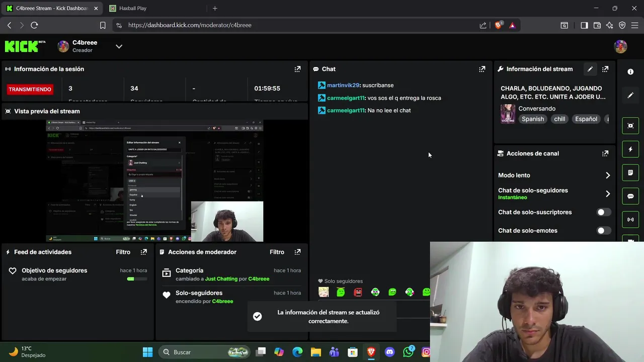Screen dimensions: 644x362
Task: Open Brave Leo AI sparkle icon
Action: tap(610, 25)
